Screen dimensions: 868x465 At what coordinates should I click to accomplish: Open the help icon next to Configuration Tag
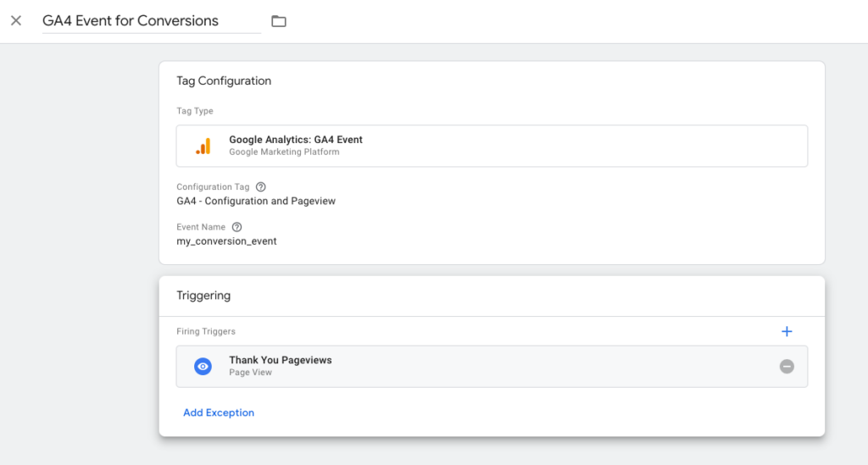(261, 187)
